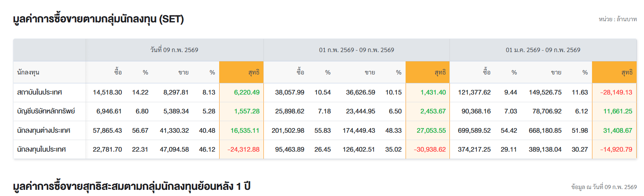The height and width of the screenshot is (196, 644).
Task: Select the 01 ก.พ. 2569 - 09 ก.พ. 2569 header
Action: 356,50
